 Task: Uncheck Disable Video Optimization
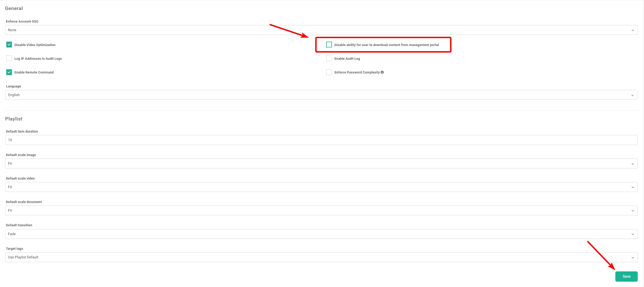(x=9, y=45)
